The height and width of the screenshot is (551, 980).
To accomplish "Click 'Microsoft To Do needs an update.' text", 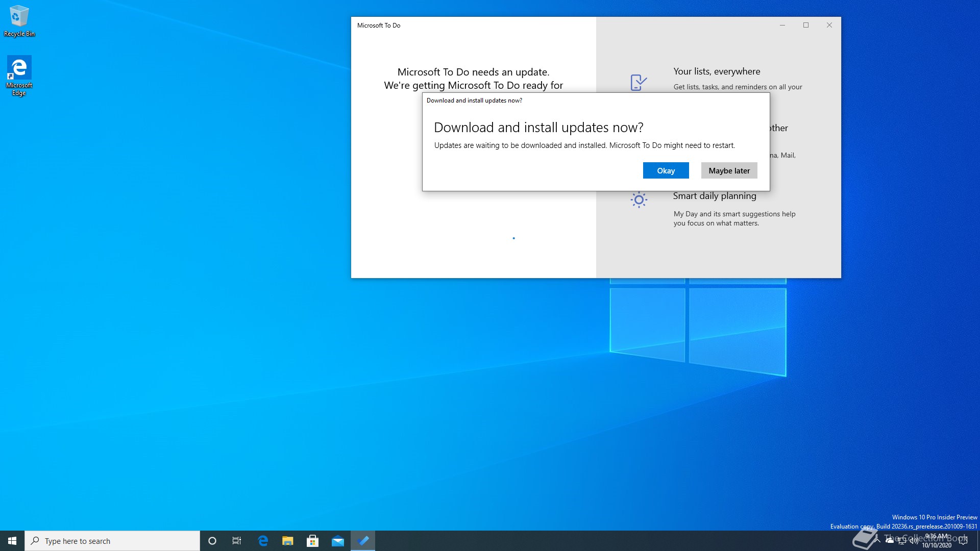I will (x=473, y=72).
